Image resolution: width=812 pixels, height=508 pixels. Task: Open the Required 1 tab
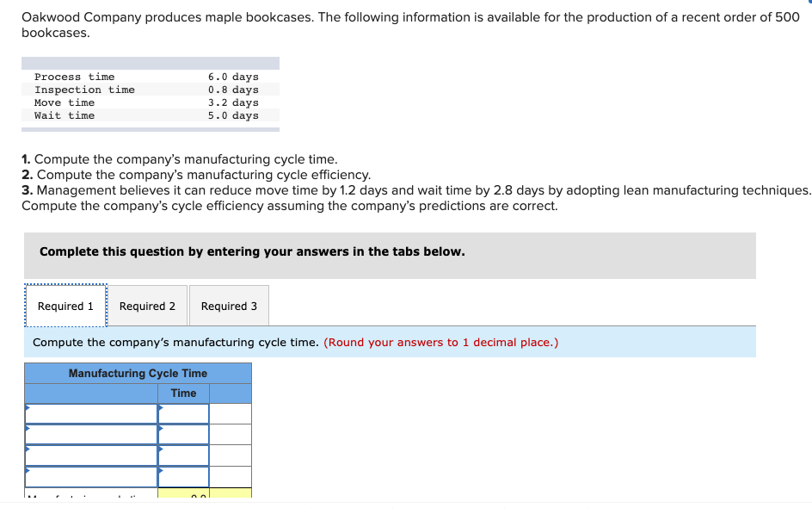click(65, 306)
